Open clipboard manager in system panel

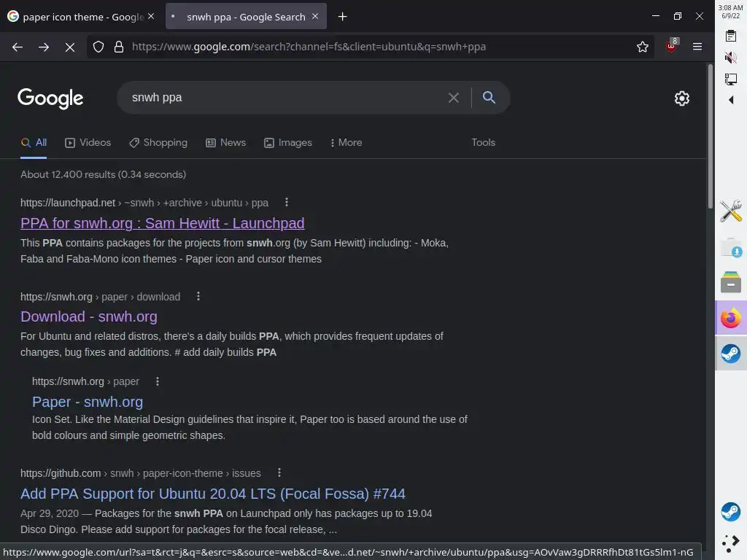(731, 36)
